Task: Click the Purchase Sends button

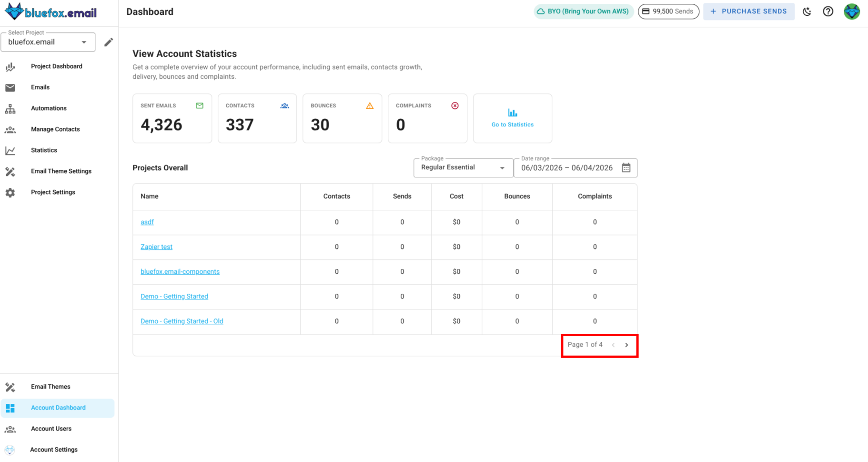Action: [748, 11]
